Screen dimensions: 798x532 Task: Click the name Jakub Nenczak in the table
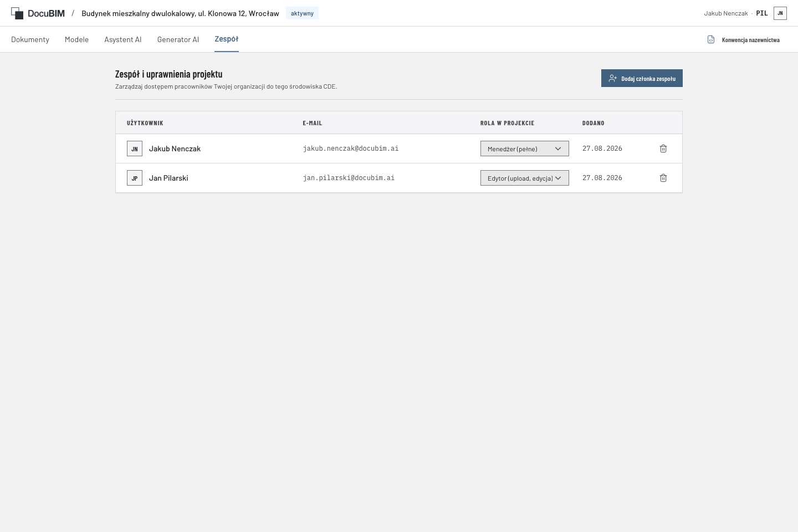(175, 149)
